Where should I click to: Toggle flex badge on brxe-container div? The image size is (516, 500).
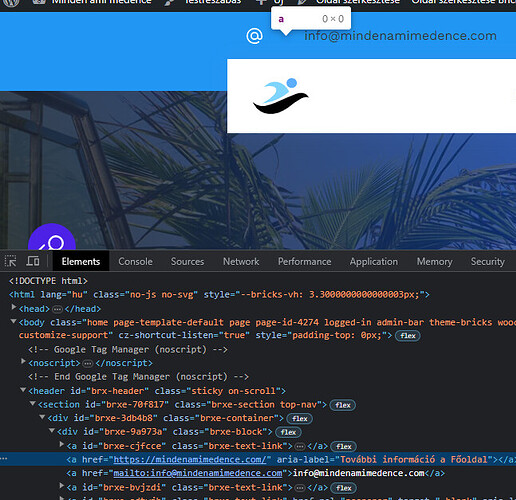tap(299, 419)
